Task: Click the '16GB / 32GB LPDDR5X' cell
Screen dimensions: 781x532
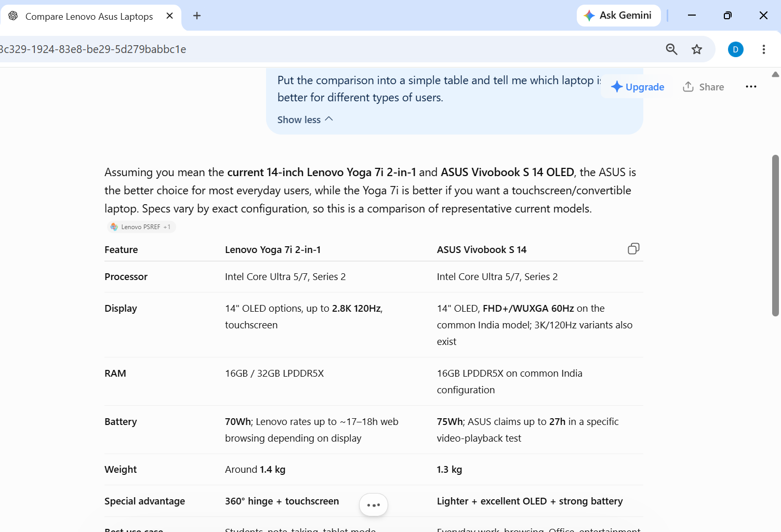Action: [274, 374]
